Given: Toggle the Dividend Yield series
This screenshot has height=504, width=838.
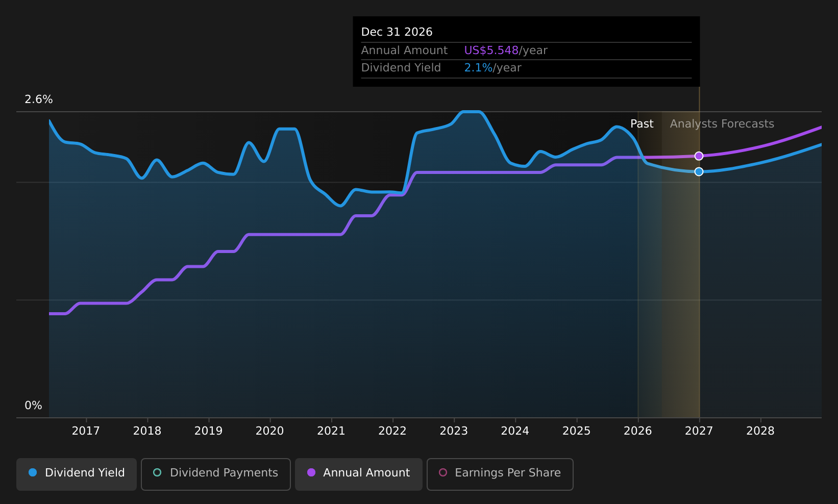Looking at the screenshot, I should (x=77, y=474).
